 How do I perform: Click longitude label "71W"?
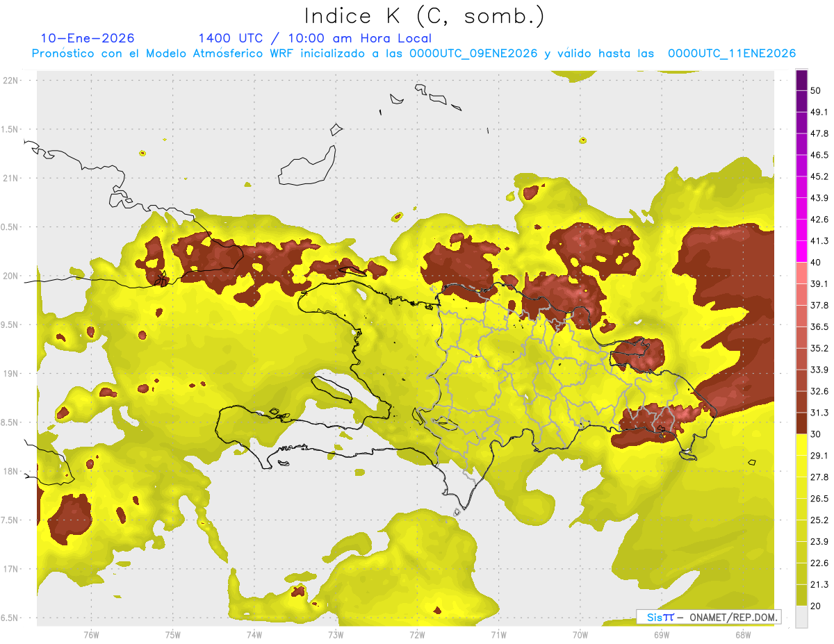click(x=498, y=635)
